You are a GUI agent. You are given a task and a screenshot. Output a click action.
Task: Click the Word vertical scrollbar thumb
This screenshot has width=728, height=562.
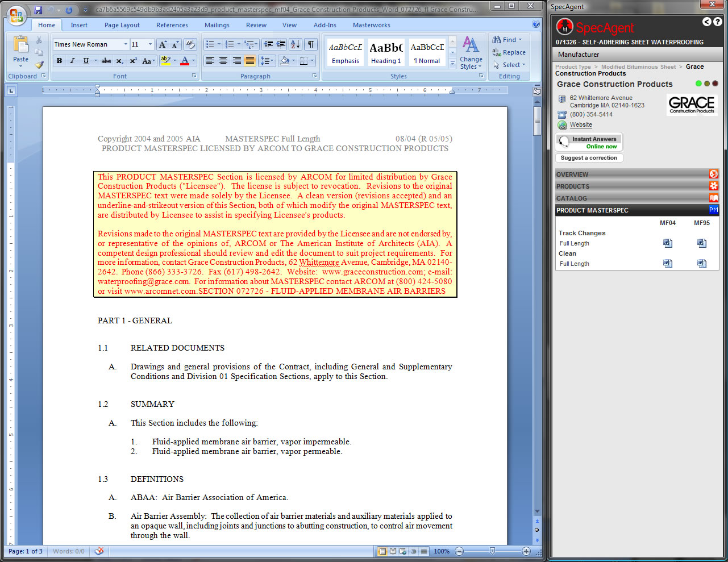click(x=537, y=120)
